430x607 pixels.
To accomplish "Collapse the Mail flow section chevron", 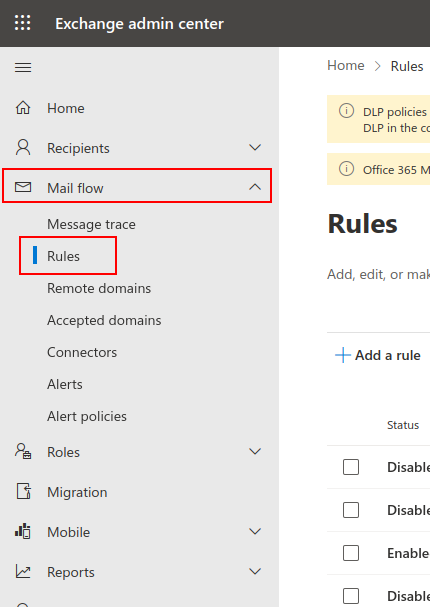I will (255, 187).
